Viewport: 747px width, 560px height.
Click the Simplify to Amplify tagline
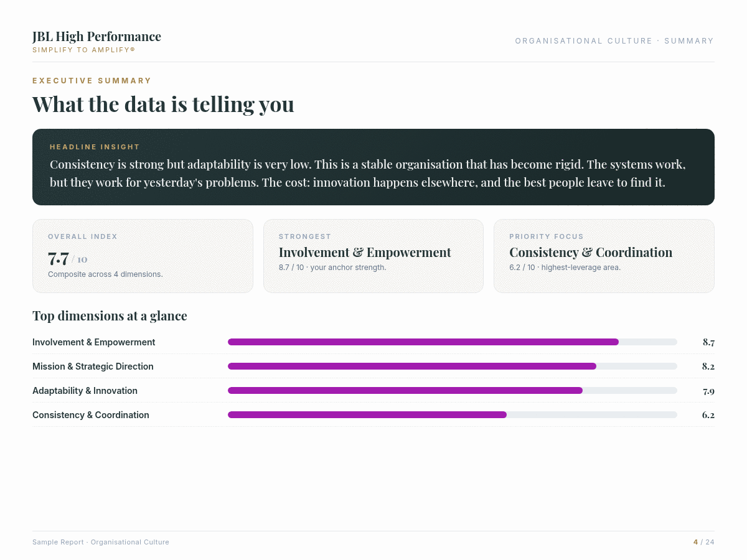[x=83, y=50]
